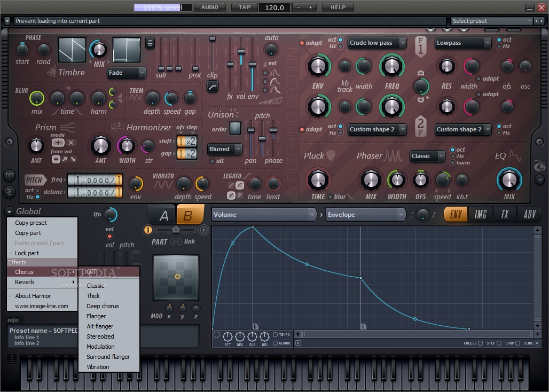Click the left sidebar round M icon
Viewport: 549px width, 392px height.
pos(10,175)
